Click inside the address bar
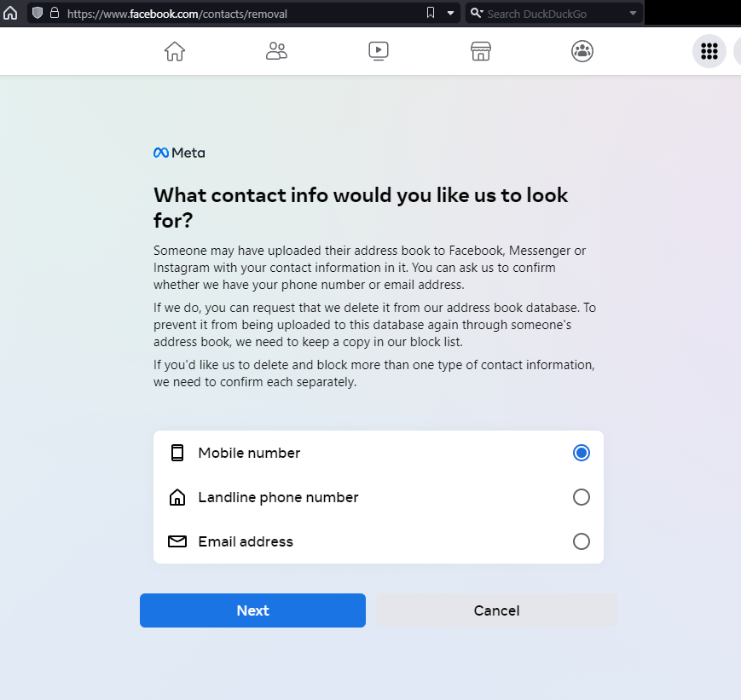Screen dimensions: 741x700 213,13
